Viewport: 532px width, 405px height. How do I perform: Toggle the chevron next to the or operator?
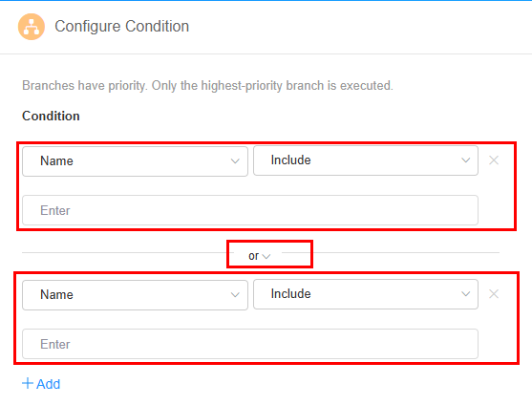coord(266,256)
